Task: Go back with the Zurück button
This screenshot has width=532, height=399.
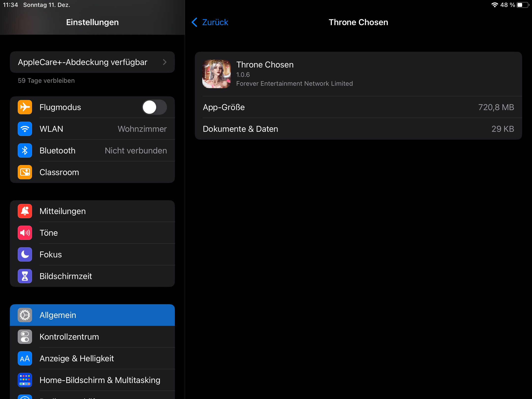Action: click(x=215, y=22)
